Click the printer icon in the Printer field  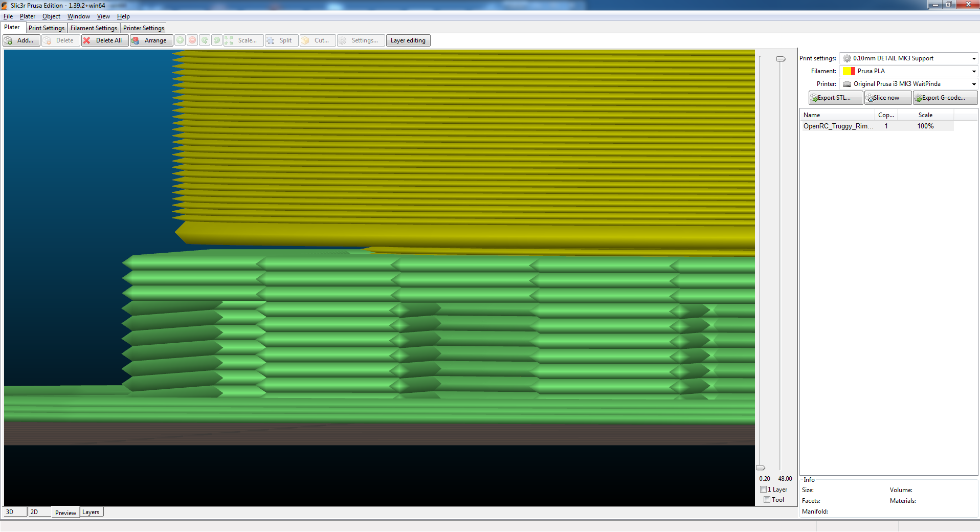[847, 84]
